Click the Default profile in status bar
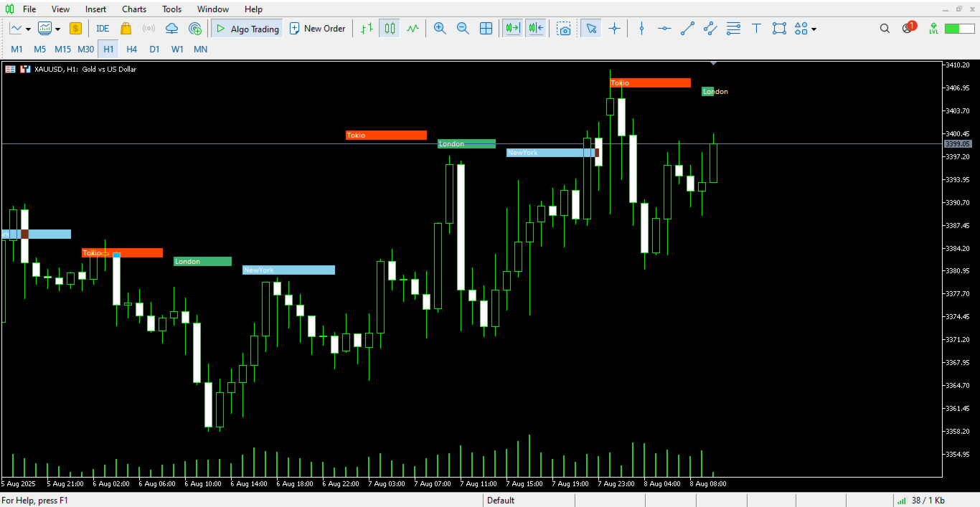Screen dimensions: 980x507 [x=501, y=501]
